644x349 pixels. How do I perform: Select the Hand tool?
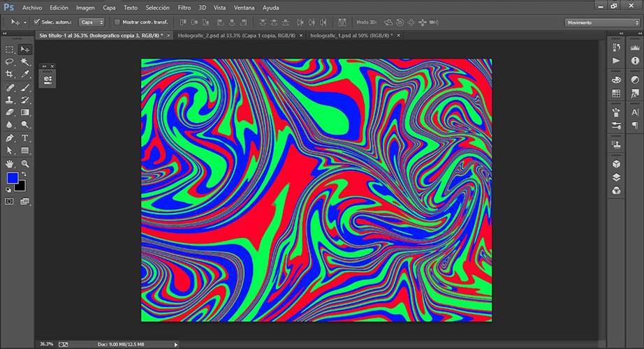[10, 164]
